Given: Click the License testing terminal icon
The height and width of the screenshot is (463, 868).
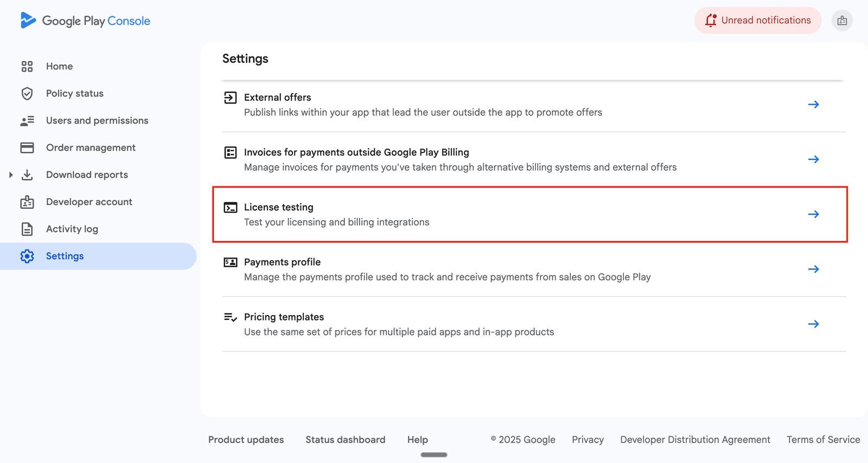Looking at the screenshot, I should tap(231, 208).
